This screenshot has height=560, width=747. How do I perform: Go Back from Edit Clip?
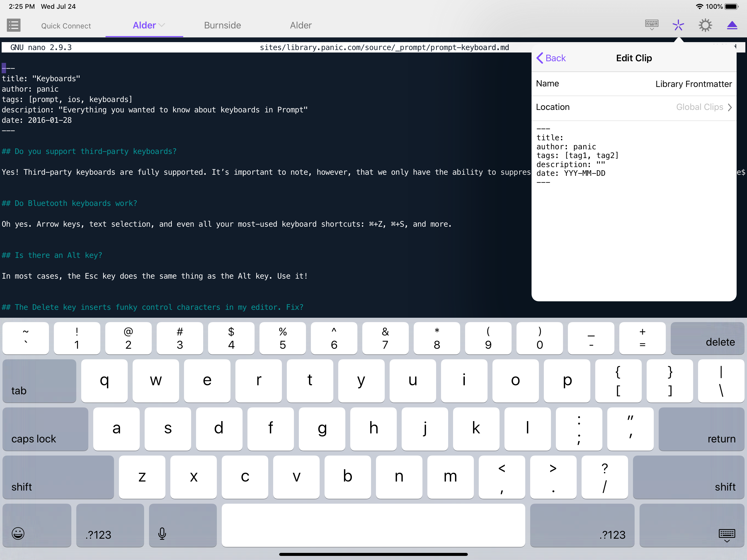pos(551,58)
